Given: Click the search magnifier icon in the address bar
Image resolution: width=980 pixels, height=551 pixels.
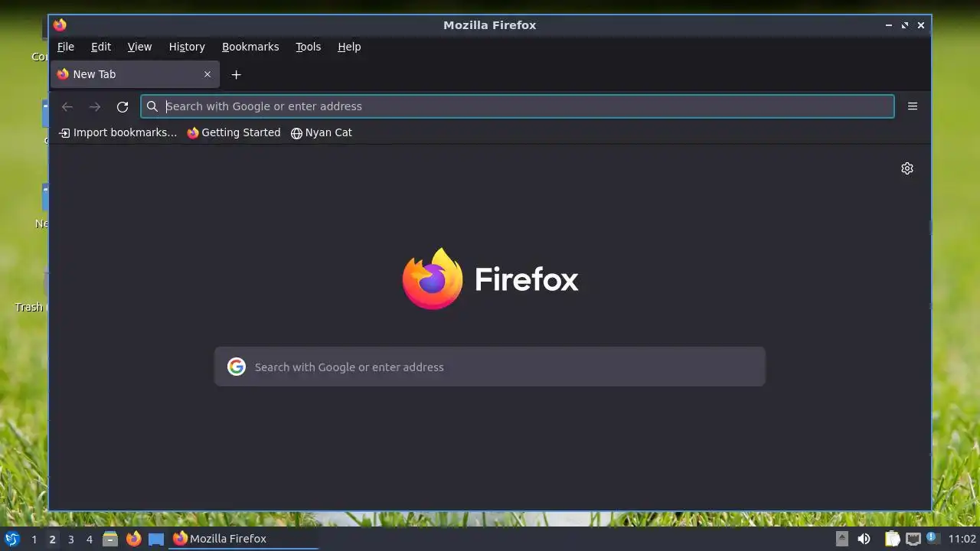Looking at the screenshot, I should coord(152,106).
